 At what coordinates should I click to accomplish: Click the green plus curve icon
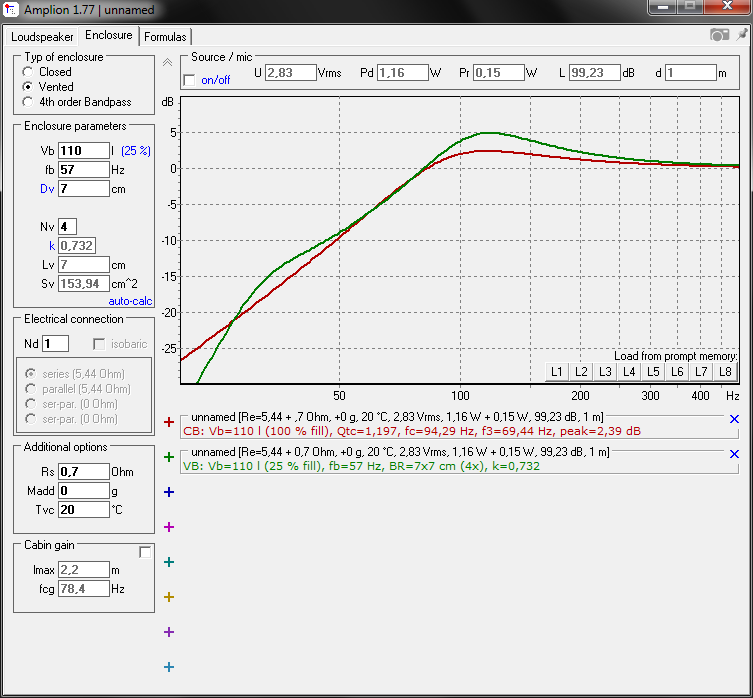coord(169,457)
